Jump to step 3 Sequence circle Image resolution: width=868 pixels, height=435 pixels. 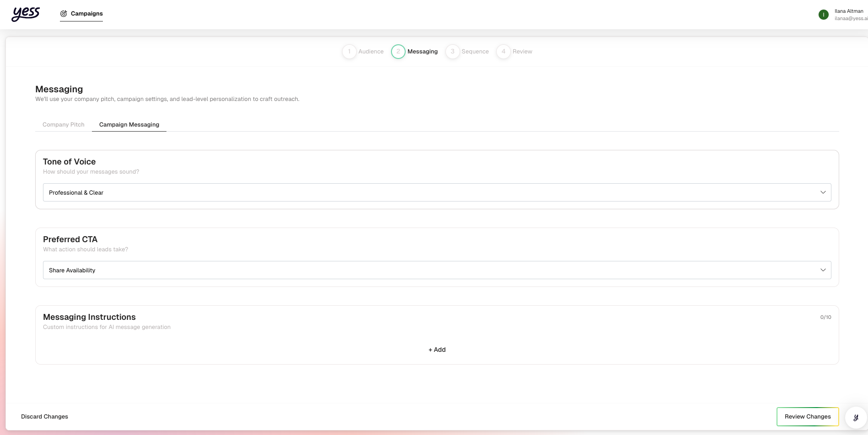[452, 52]
